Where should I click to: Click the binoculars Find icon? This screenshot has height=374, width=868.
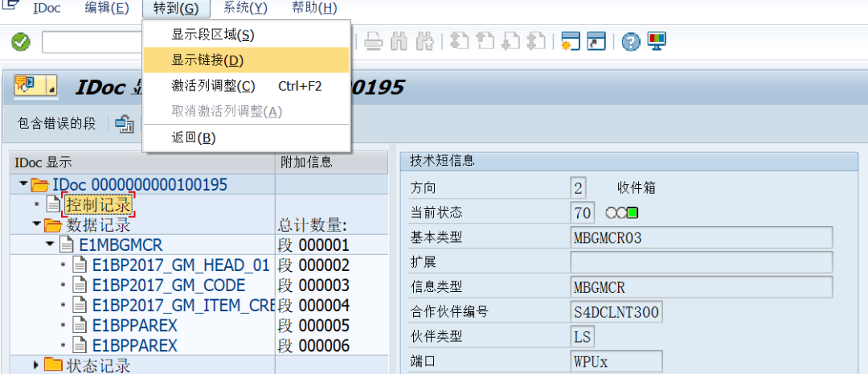399,42
